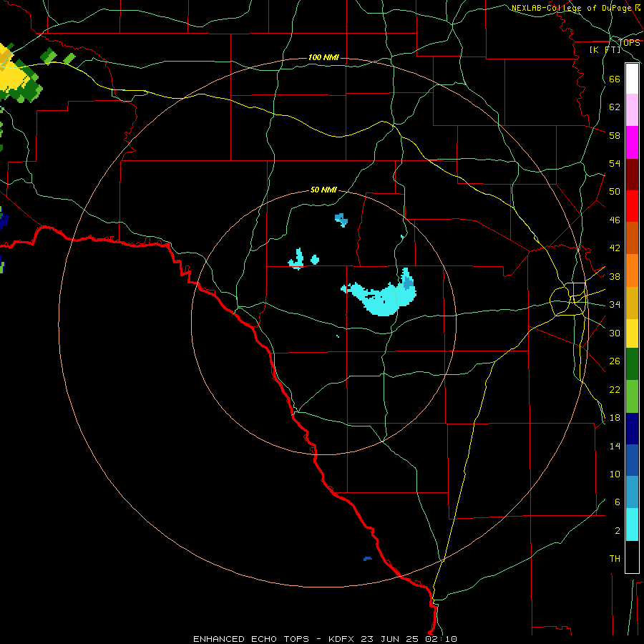Click the '50 NMI' range ring label

point(323,190)
